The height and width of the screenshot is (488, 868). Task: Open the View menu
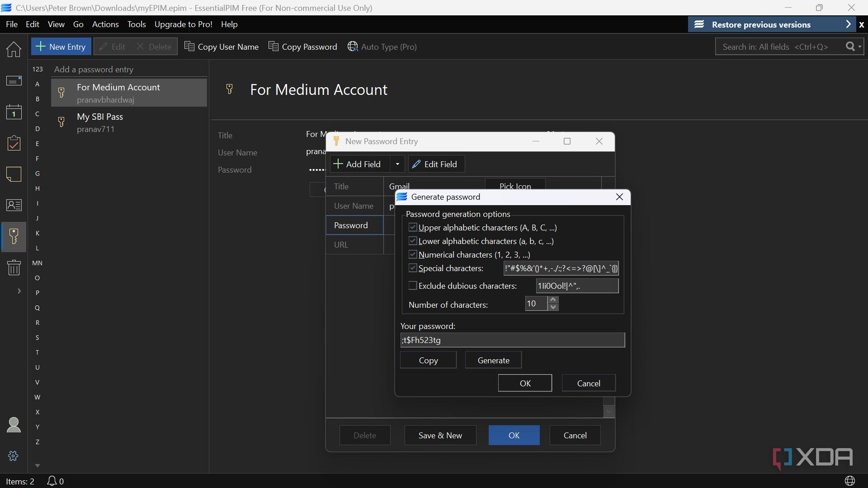[56, 24]
